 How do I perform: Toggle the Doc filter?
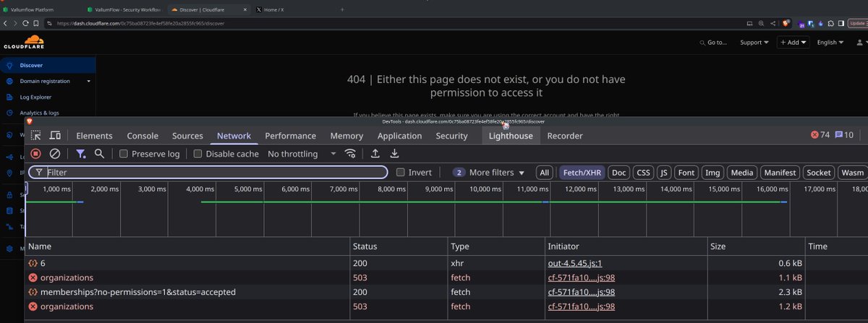618,173
